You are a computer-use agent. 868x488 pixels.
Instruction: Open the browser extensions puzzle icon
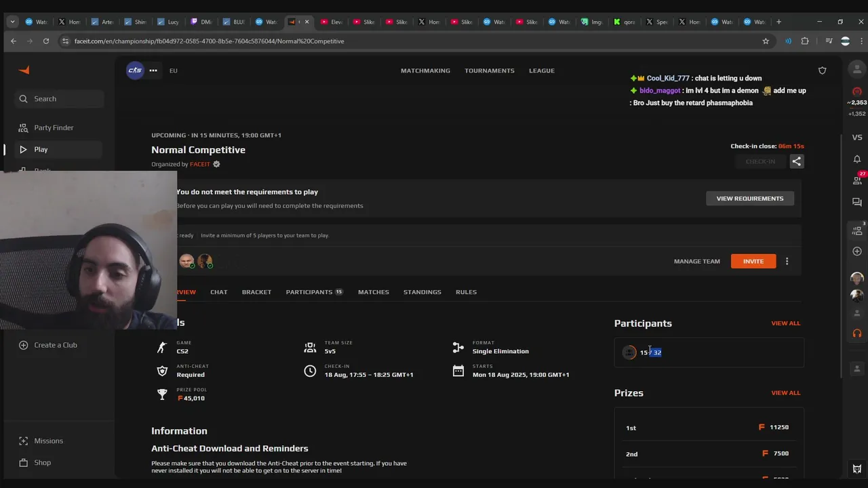point(805,41)
